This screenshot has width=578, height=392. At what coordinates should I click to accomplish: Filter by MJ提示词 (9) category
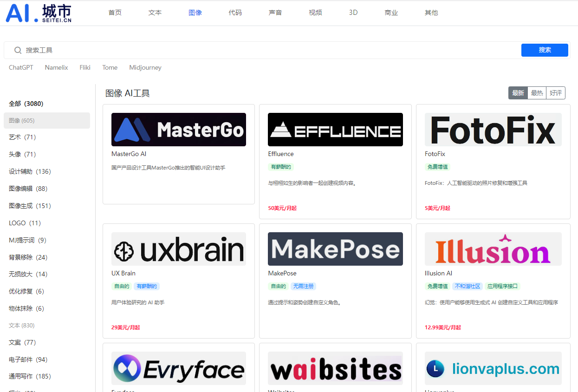point(27,240)
